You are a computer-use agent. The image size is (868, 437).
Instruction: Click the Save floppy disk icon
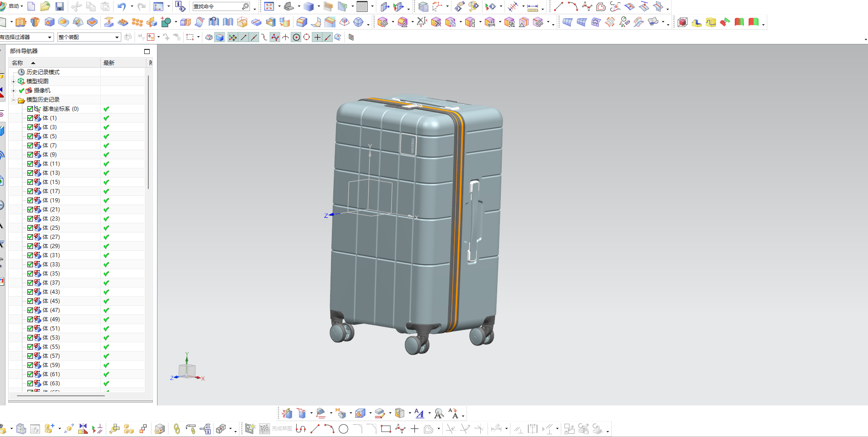pyautogui.click(x=60, y=6)
